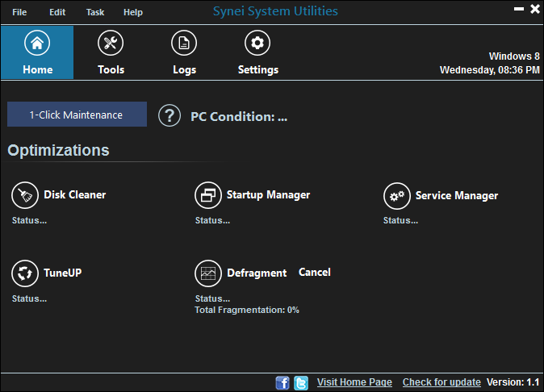The width and height of the screenshot is (544, 392).
Task: Click Status text under Defragment
Action: (x=212, y=298)
